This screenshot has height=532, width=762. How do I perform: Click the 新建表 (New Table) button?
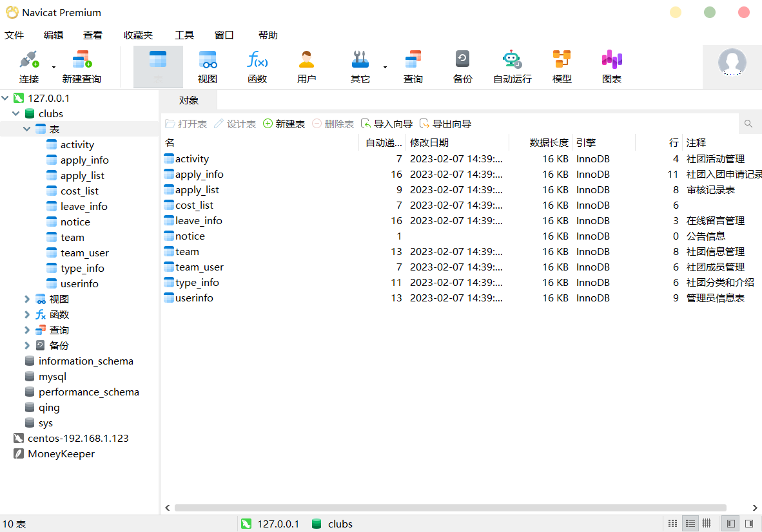[284, 124]
